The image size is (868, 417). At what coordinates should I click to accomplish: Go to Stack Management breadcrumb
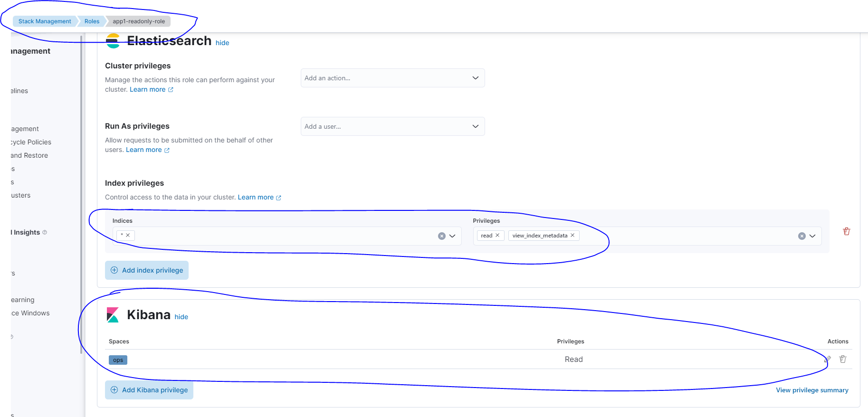(x=45, y=21)
